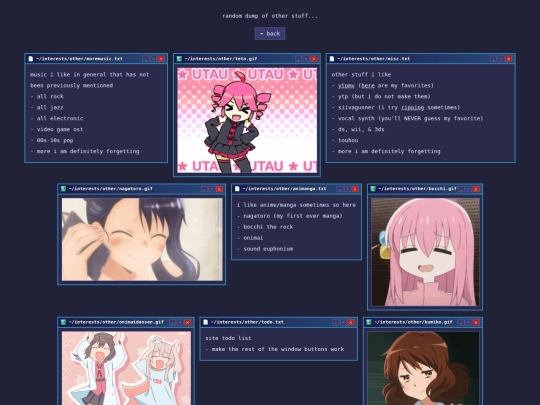Close the bocchi.gif window
Image resolution: width=540 pixels, height=405 pixels.
476,189
